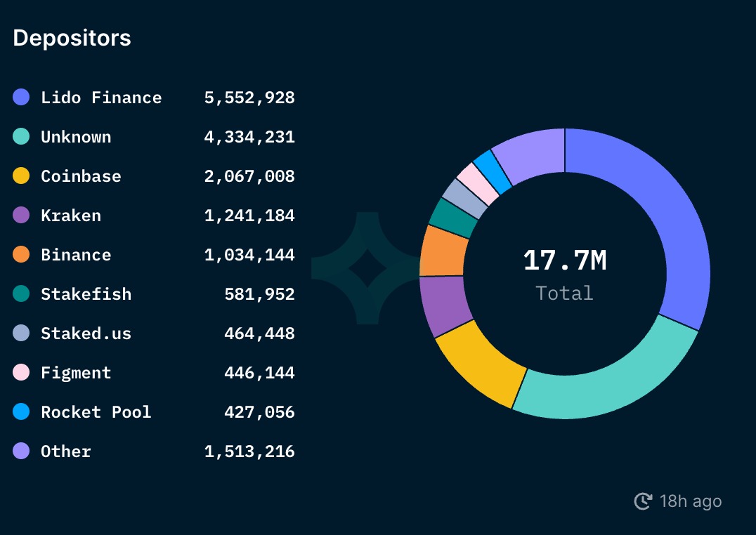756x535 pixels.
Task: Click the refresh icon beside 18h ago
Action: (641, 501)
